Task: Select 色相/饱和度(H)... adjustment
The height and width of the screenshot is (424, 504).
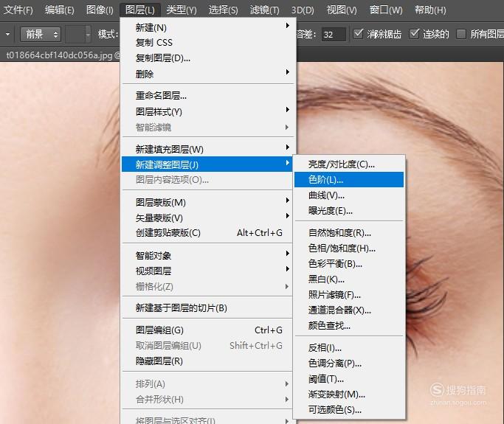Action: coord(349,248)
